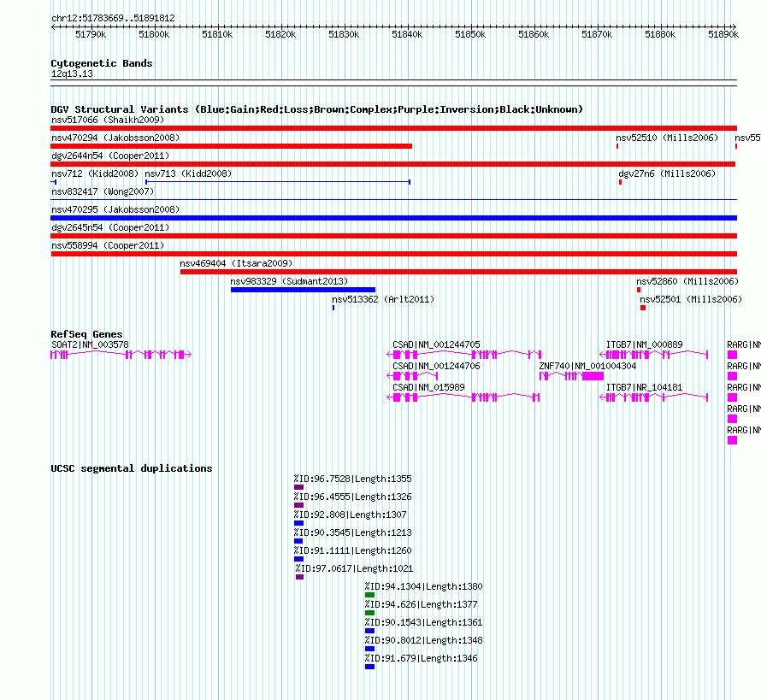The height and width of the screenshot is (700, 761).
Task: Select the purple duplication block %ID:97.0617
Action: coord(299,577)
